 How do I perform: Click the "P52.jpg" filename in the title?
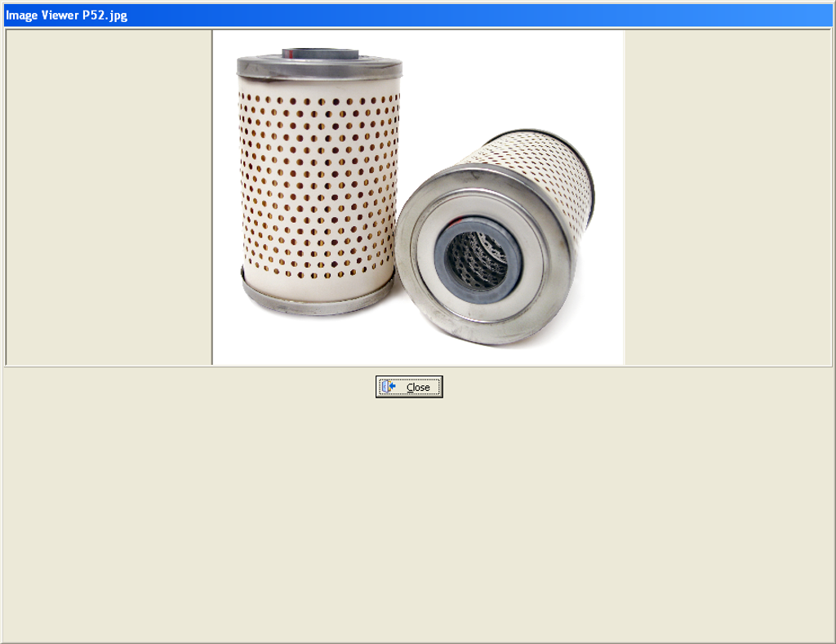pos(104,16)
